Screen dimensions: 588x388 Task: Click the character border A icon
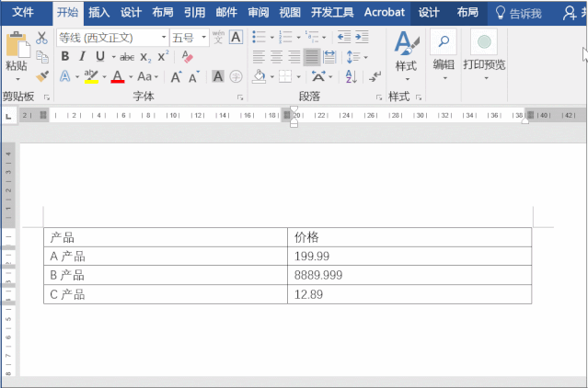coord(236,37)
